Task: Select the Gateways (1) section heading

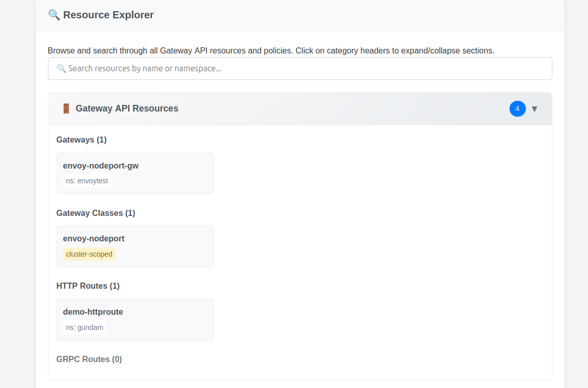Action: (82, 140)
